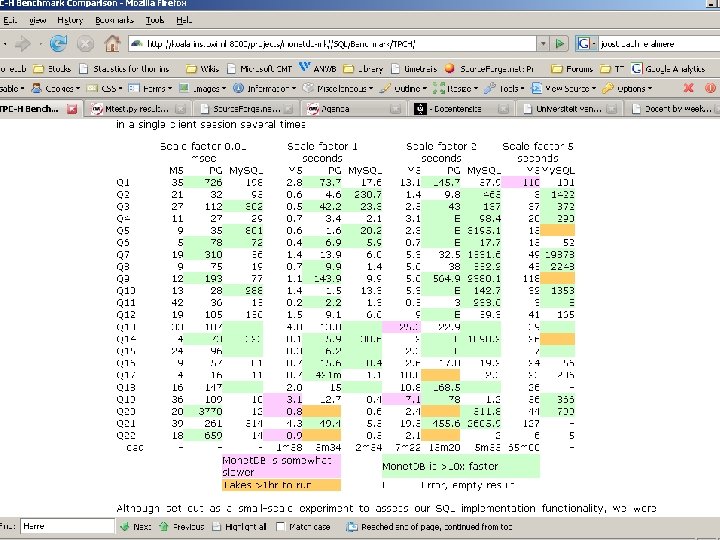Viewport: 720px width, 540px height.
Task: Open the History menu
Action: [70, 20]
